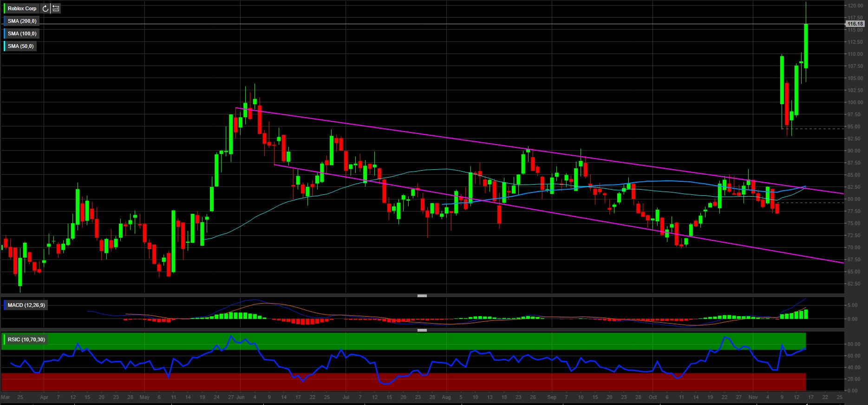Click the Nov label on the date axis
The width and height of the screenshot is (868, 405).
coord(753,397)
